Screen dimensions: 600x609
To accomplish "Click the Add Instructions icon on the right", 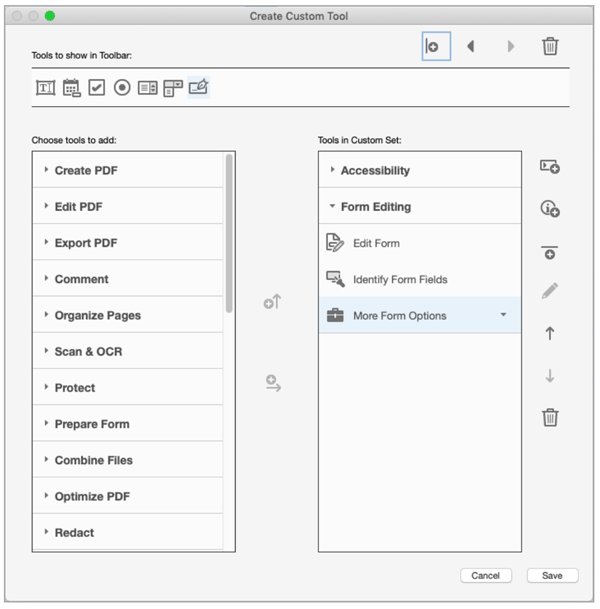I will 550,209.
